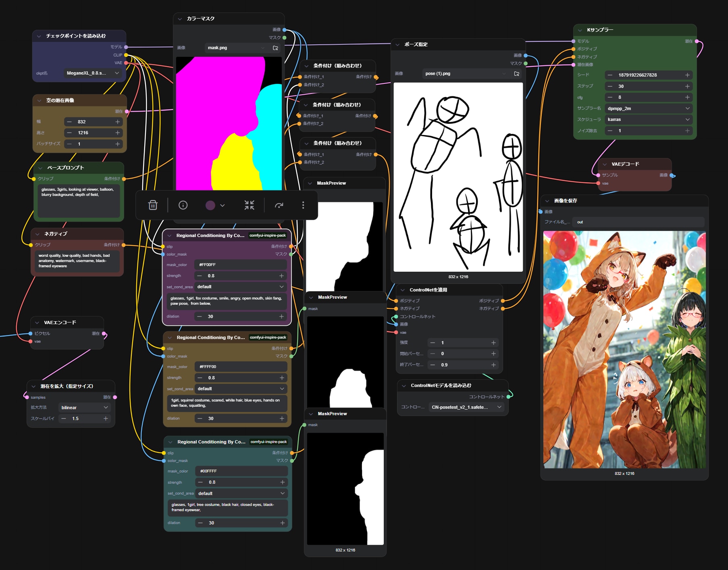The image size is (728, 570).
Task: Collapse selected node using inward arrows icon
Action: tap(249, 205)
